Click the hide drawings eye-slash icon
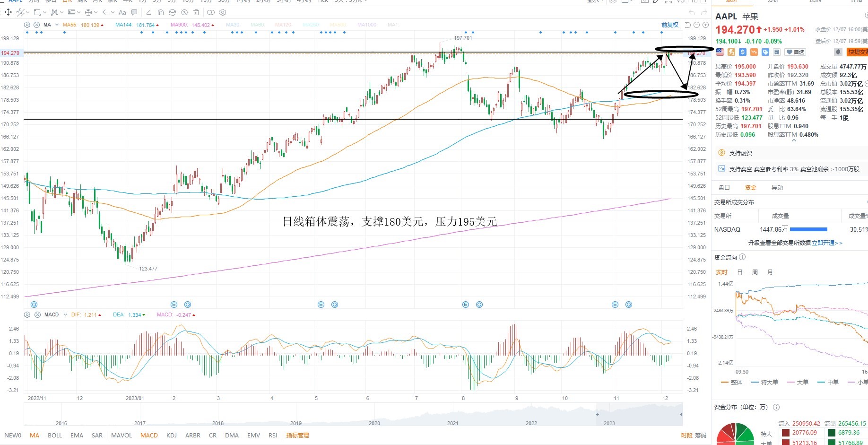The width and height of the screenshot is (868, 445). click(184, 12)
